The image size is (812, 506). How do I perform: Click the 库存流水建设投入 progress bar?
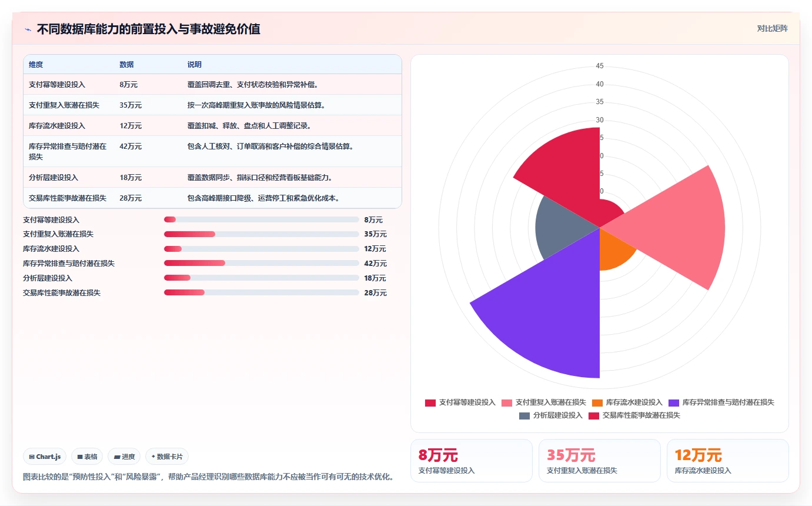point(262,249)
